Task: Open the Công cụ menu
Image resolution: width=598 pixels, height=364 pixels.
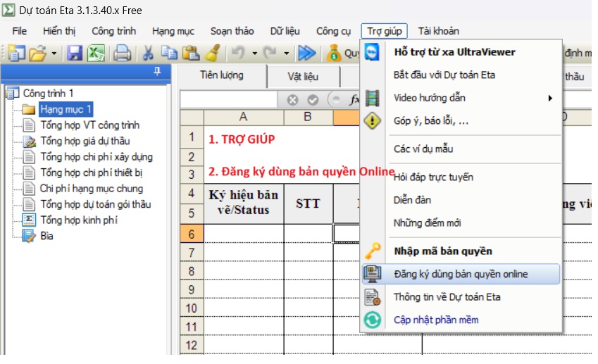Action: [333, 31]
